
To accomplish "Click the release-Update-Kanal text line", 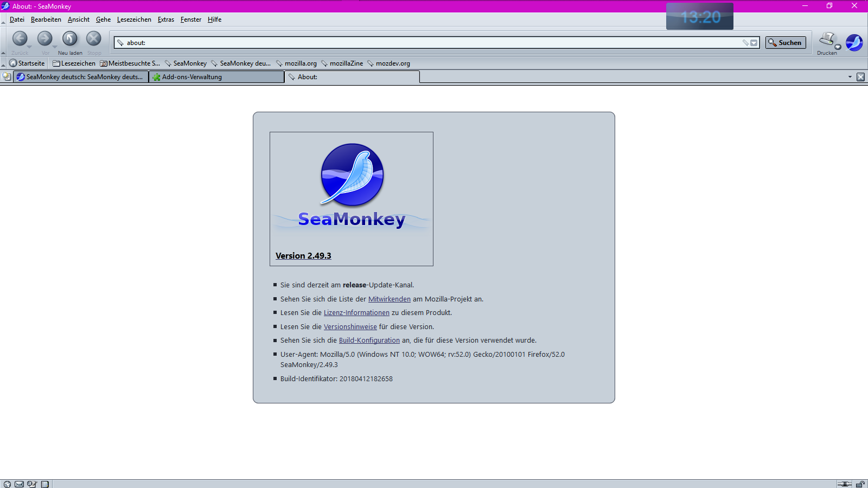I will point(347,285).
